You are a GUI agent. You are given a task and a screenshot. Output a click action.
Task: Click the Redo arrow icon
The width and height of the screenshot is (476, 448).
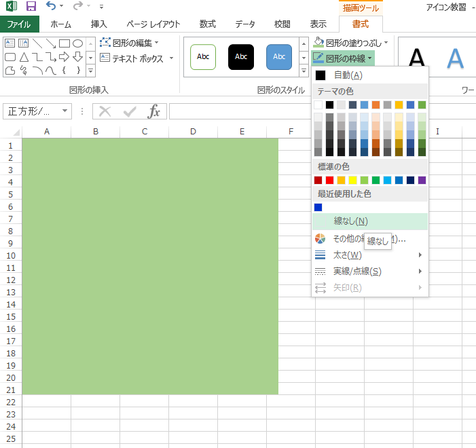pyautogui.click(x=77, y=5)
